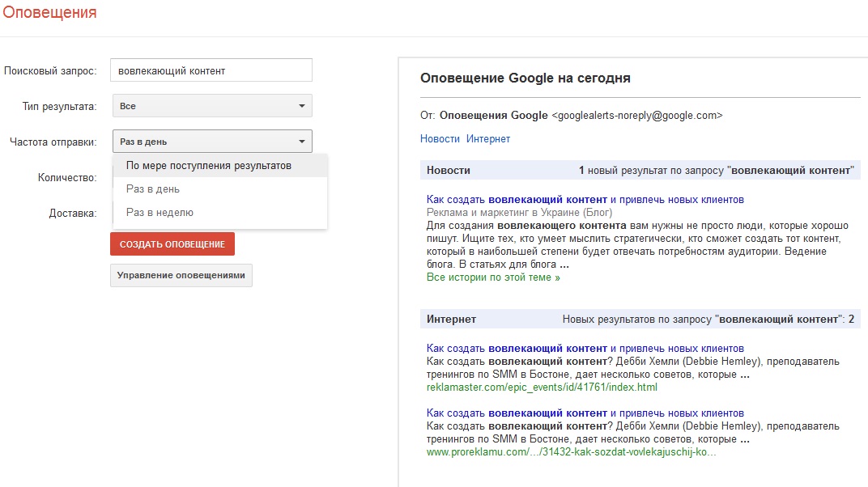Screen dimensions: 868x487
Task: Click the 'Оповещение Google на сегодня' title
Action: tap(525, 78)
